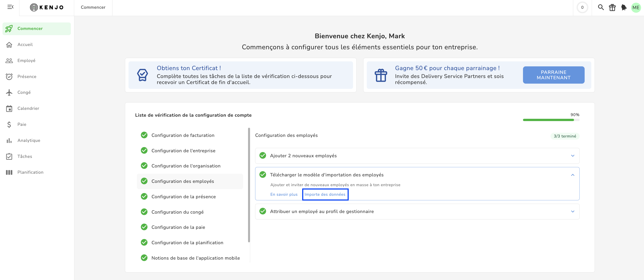Click check mark for Attribuer un employé task
Screen dimensions: 644x280
262,211
